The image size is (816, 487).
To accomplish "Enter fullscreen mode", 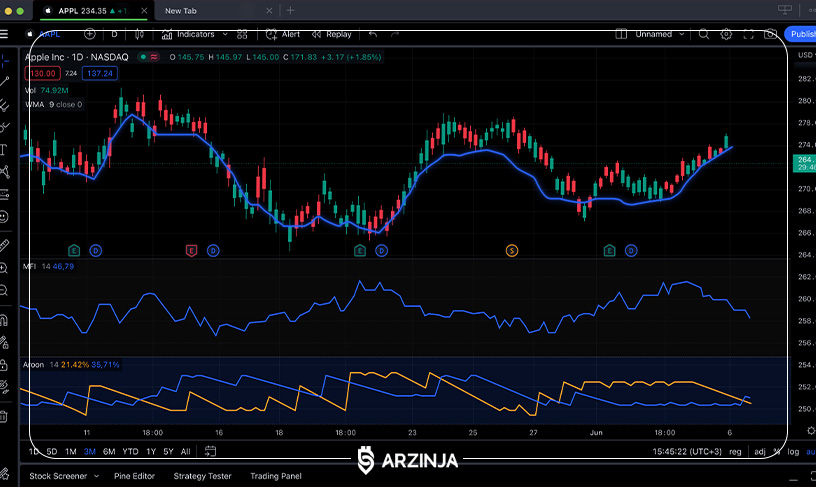I will pyautogui.click(x=748, y=34).
